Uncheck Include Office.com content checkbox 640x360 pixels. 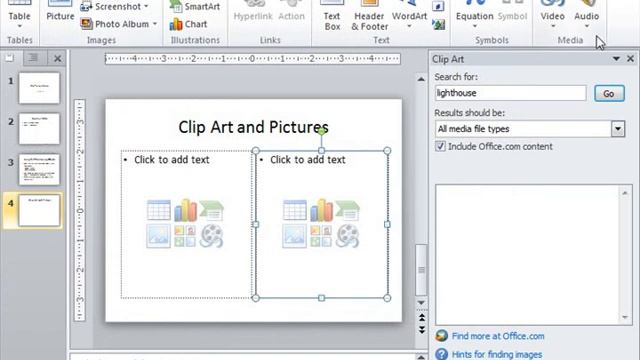click(x=440, y=146)
